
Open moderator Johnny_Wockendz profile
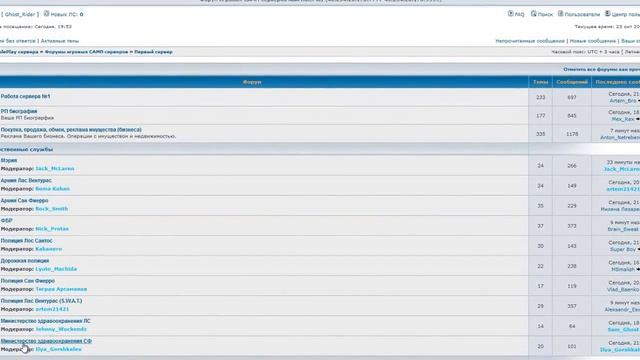point(61,329)
